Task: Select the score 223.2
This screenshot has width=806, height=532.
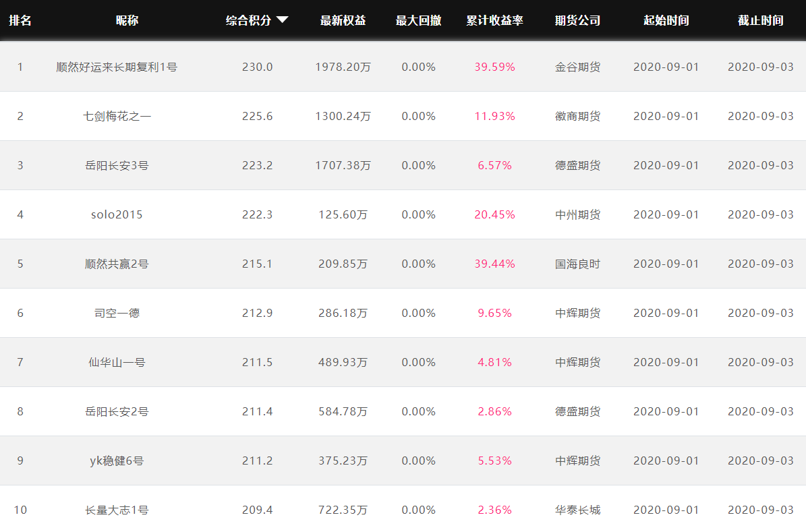Action: pyautogui.click(x=258, y=165)
